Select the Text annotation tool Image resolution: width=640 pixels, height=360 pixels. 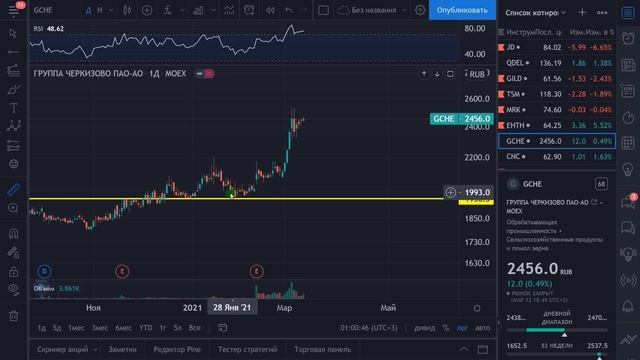pyautogui.click(x=13, y=108)
